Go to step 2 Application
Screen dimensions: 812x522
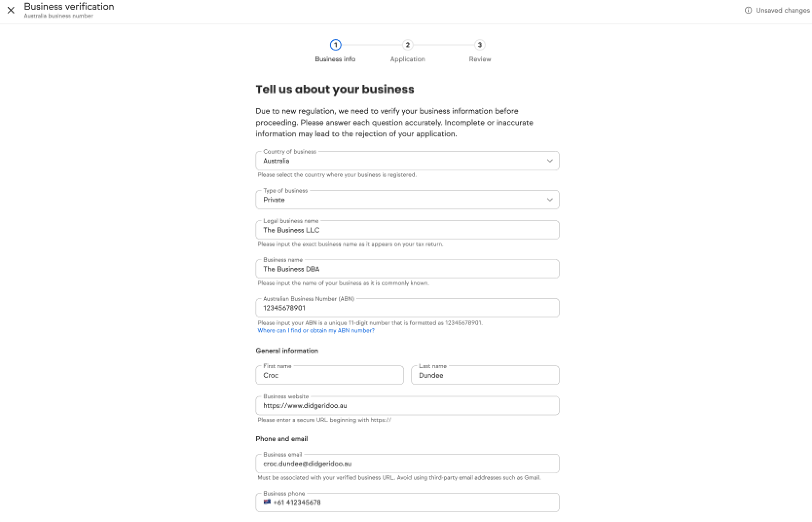coord(407,45)
